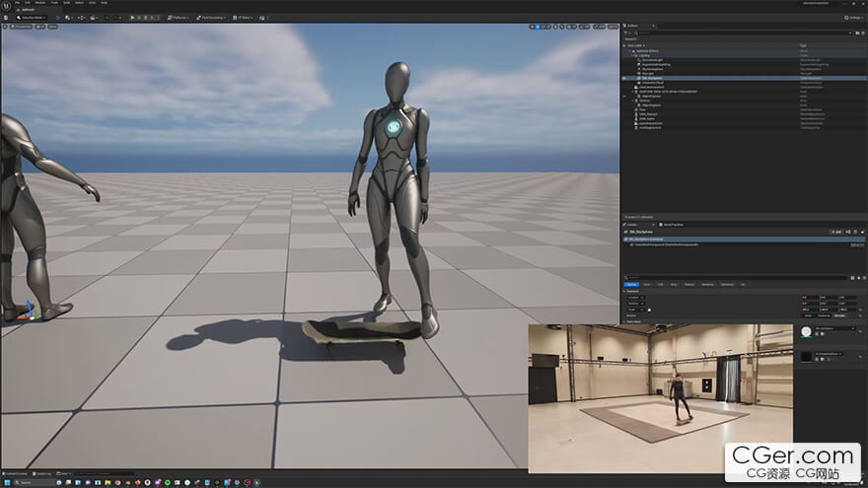
Task: Open the viewport options hamburger icon
Action: coord(5,27)
